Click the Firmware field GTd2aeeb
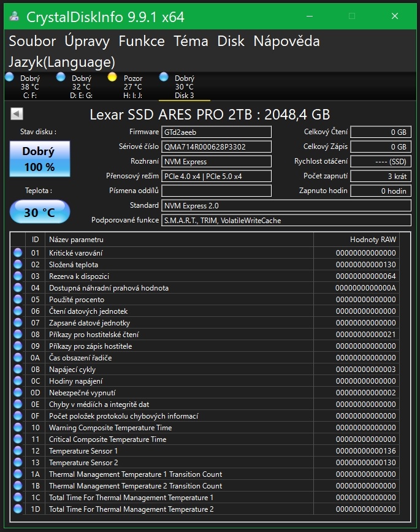Viewport: 420px width, 532px height. click(x=216, y=132)
